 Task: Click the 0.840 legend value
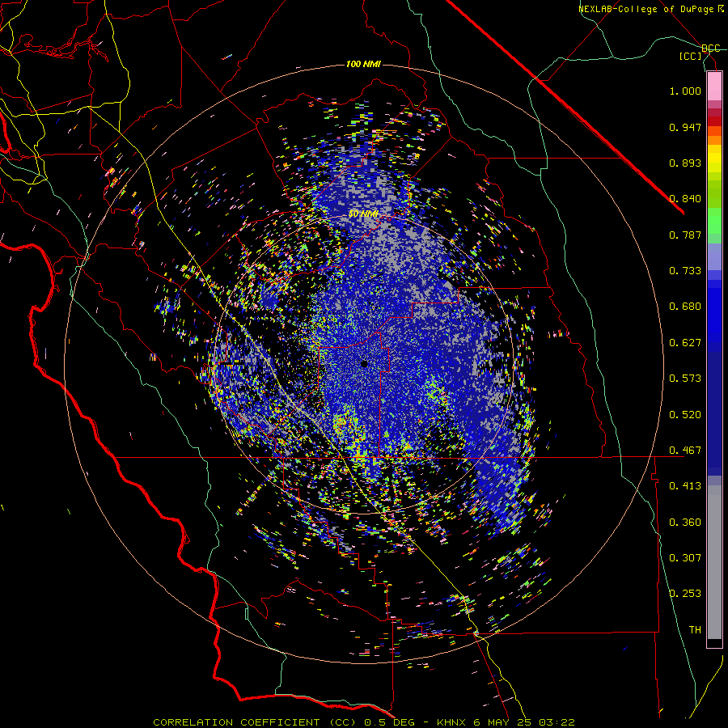click(685, 199)
